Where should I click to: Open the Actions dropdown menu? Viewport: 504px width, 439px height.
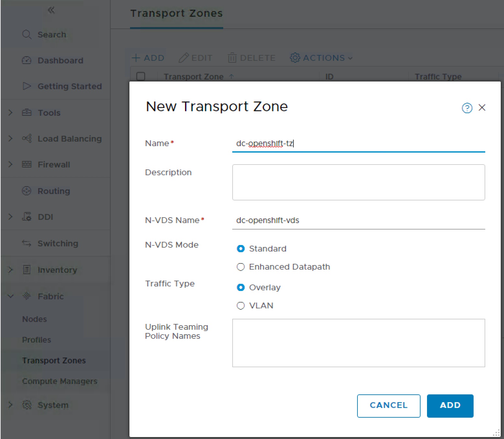pyautogui.click(x=321, y=58)
